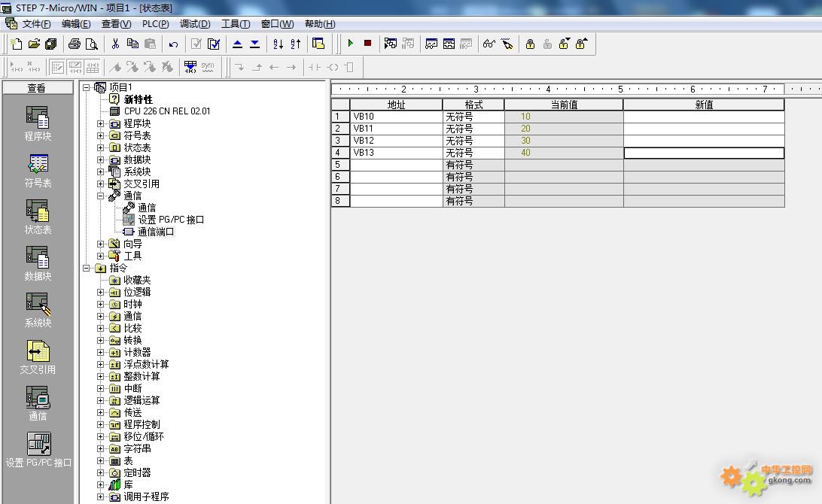The image size is (822, 504).
Task: Start the PLC with green RUN arrow
Action: point(351,44)
